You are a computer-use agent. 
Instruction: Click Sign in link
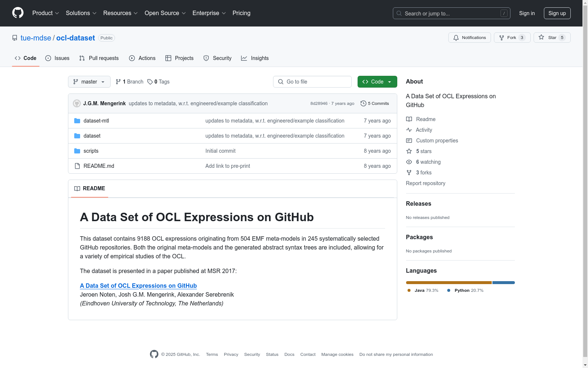[527, 13]
